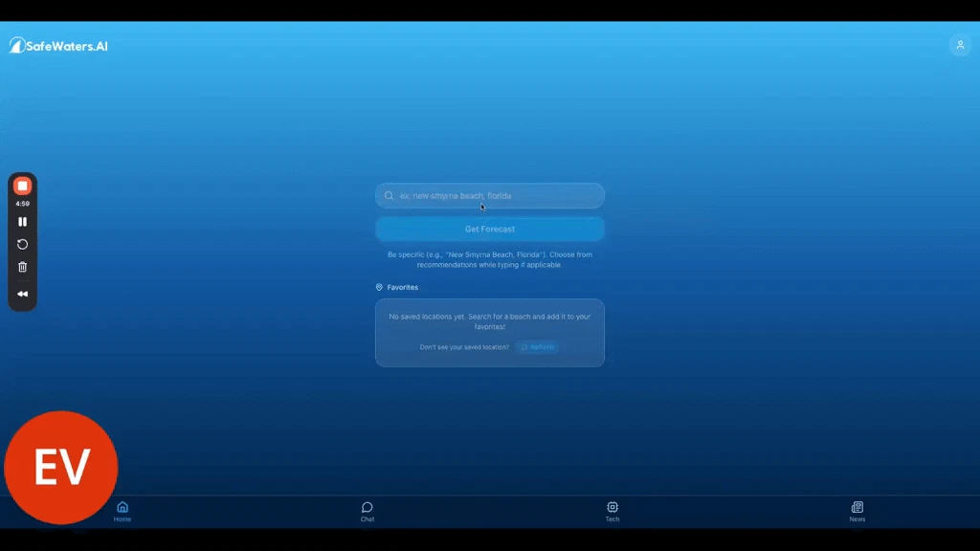Click "Don't see your saved location?" text
The width and height of the screenshot is (980, 551).
464,347
